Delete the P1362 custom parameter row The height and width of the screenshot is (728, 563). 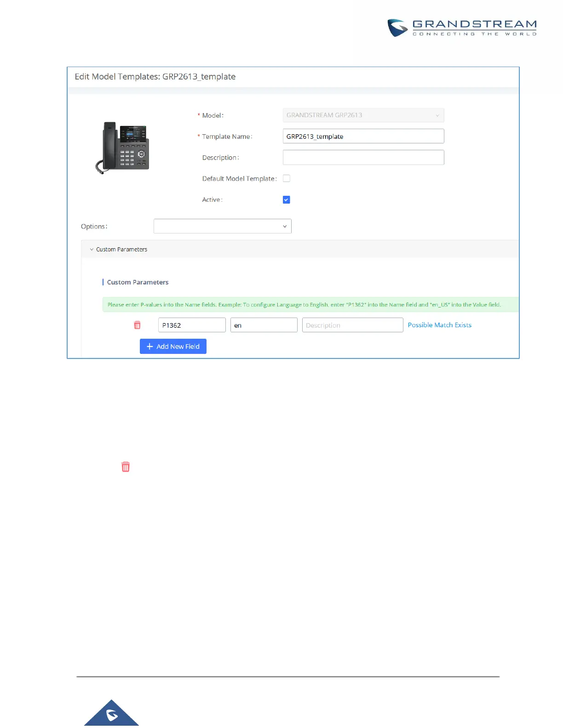click(137, 325)
